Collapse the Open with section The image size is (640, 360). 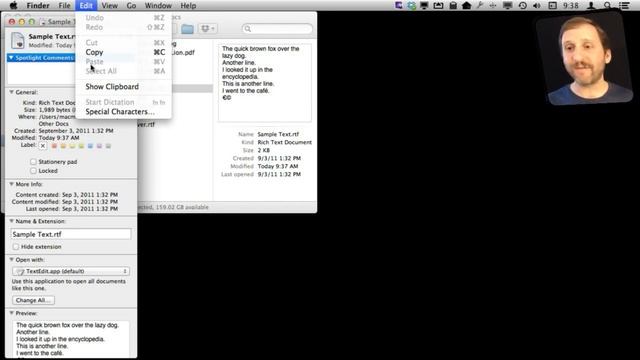pos(11,259)
